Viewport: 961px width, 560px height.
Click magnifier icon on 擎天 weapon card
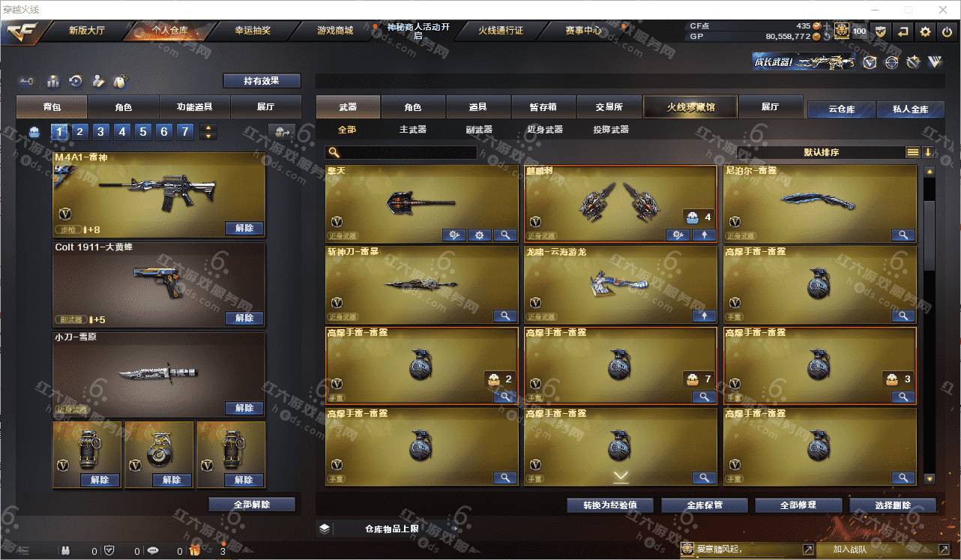tap(505, 235)
